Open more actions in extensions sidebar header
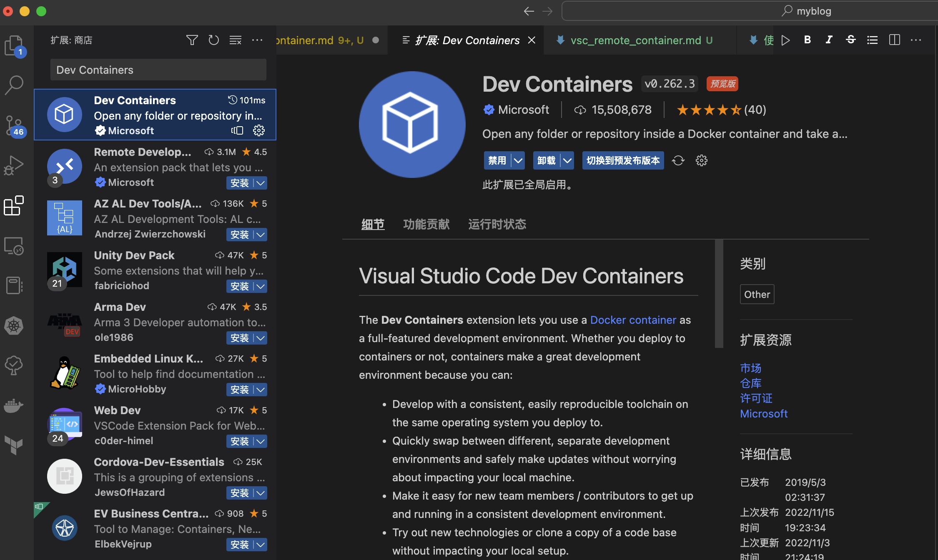 pos(257,40)
